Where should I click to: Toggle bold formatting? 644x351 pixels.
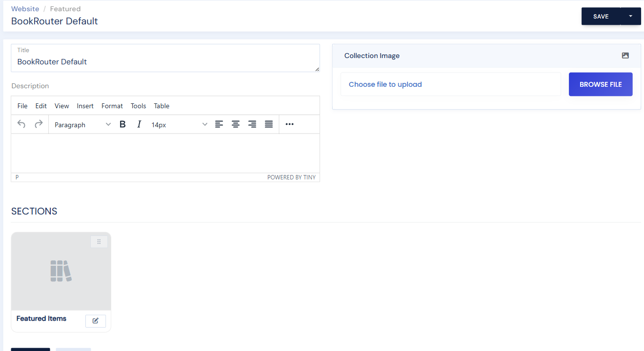(x=123, y=124)
